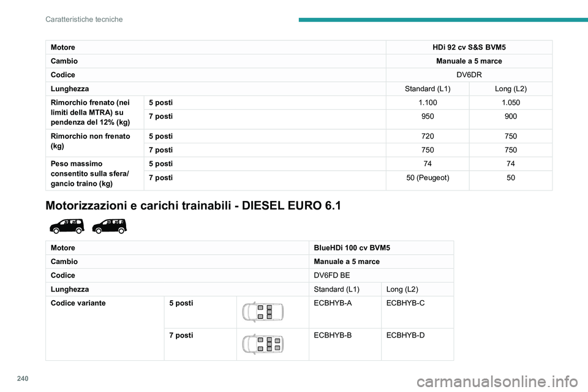Click the value '720'
Image resolution: width=588 pixels, height=392 pixels.
[x=428, y=136]
